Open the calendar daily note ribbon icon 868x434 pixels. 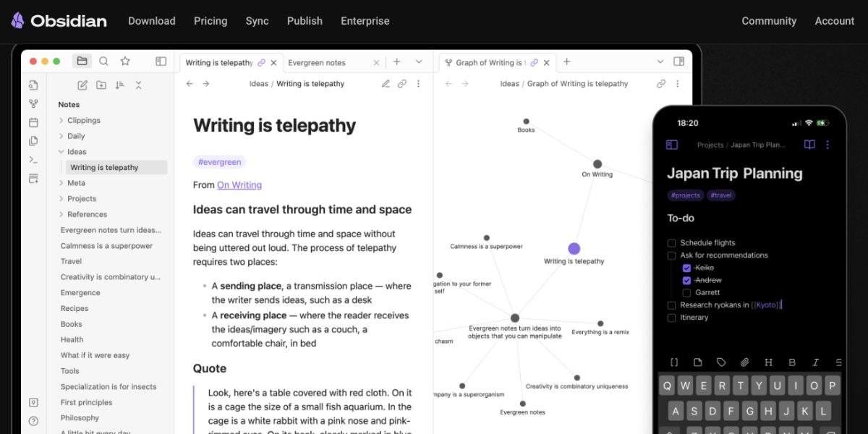coord(33,122)
